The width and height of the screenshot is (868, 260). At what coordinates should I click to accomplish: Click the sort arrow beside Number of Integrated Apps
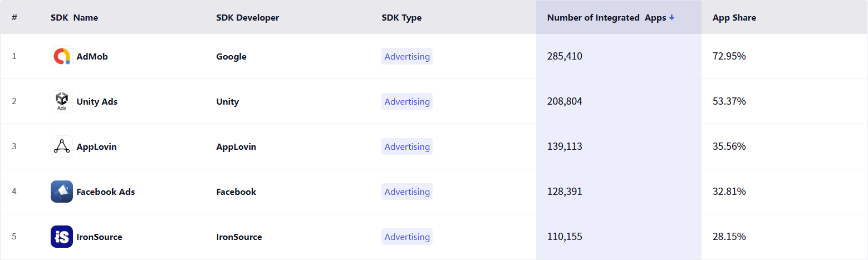tap(672, 18)
